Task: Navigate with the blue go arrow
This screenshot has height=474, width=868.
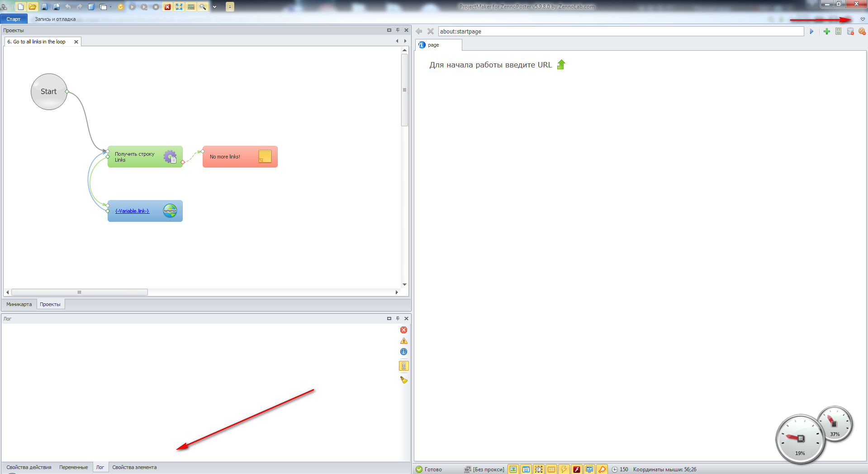Action: click(x=811, y=31)
